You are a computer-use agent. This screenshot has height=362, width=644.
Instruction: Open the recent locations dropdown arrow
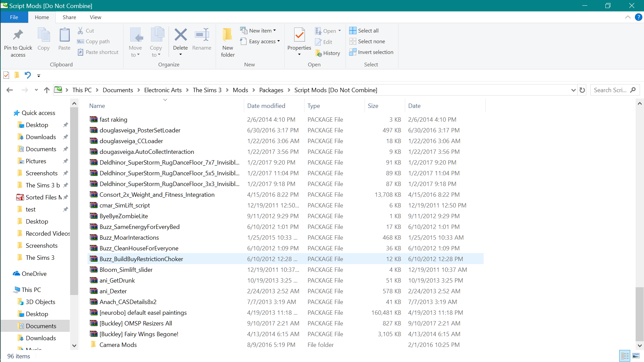pyautogui.click(x=36, y=90)
